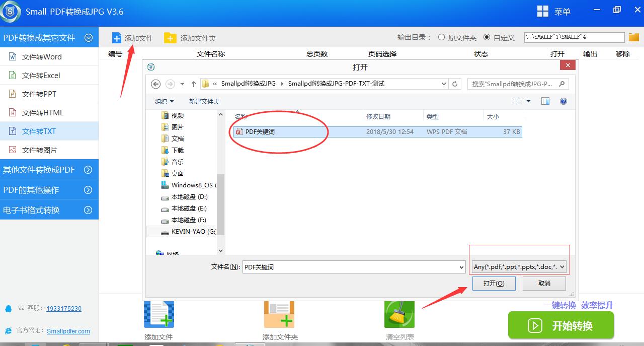Click the QQ number 1933175230 link
Viewport: 644px width, 346px height.
pyautogui.click(x=64, y=308)
